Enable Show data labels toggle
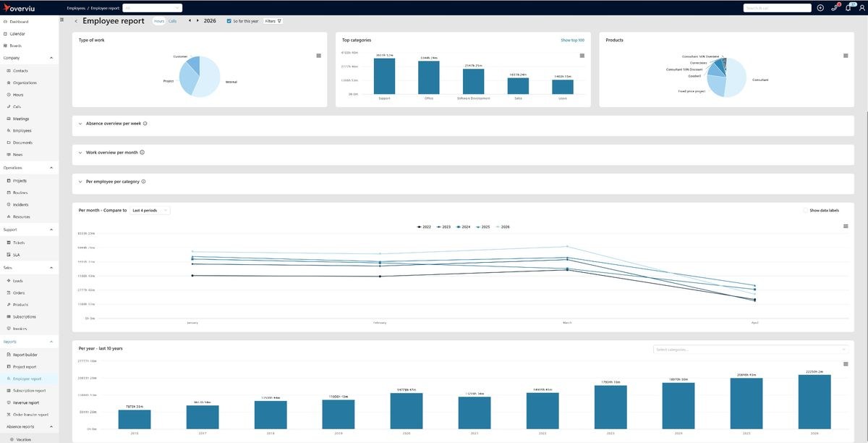868x443 pixels. (x=806, y=211)
